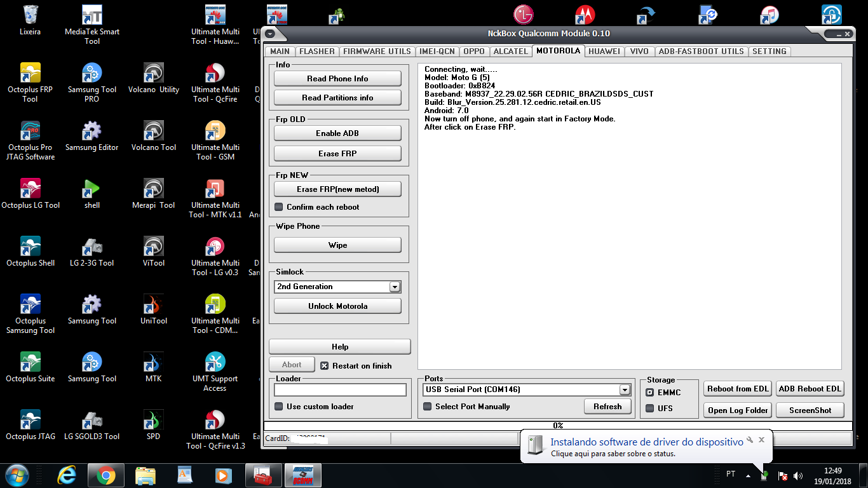Open UMT Support Access shortcut
The image size is (868, 488).
coord(215,372)
